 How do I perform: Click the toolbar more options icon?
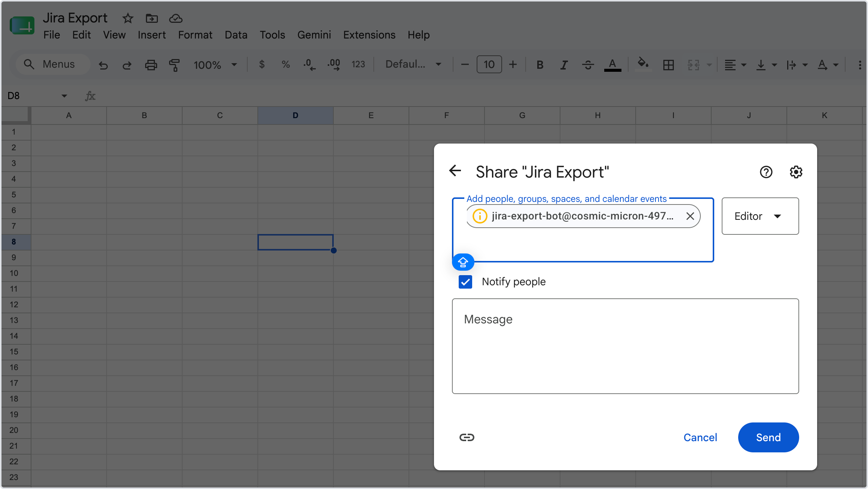coord(860,65)
